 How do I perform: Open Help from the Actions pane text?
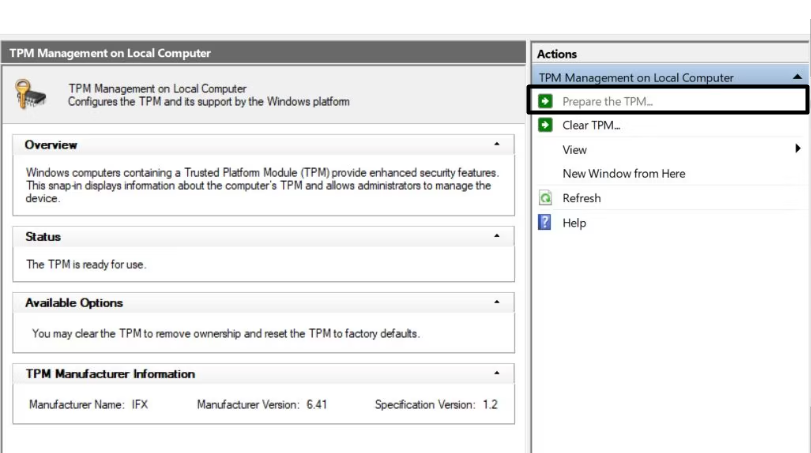click(574, 222)
